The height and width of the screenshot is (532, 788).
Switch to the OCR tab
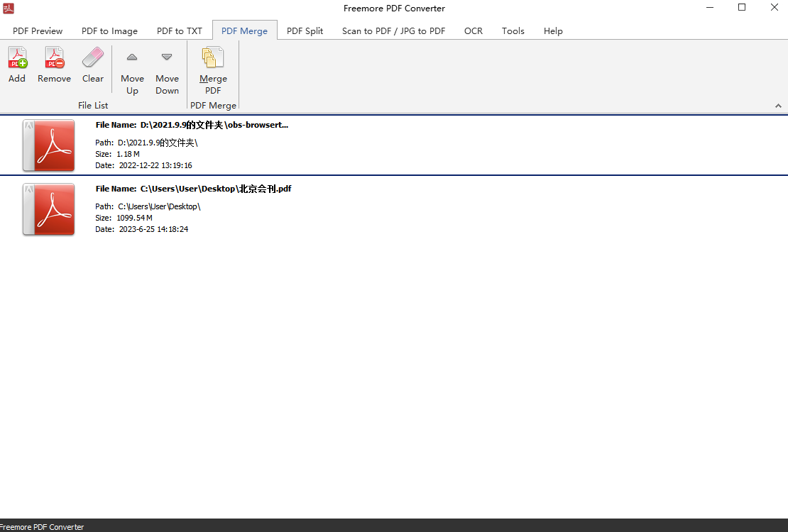474,31
